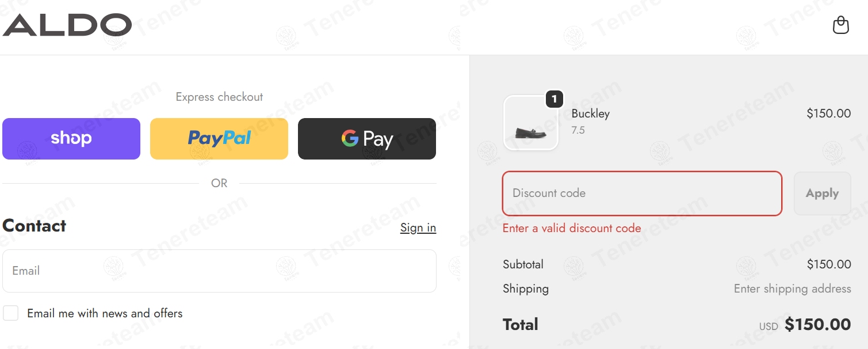Click the Express checkout label

pyautogui.click(x=219, y=97)
